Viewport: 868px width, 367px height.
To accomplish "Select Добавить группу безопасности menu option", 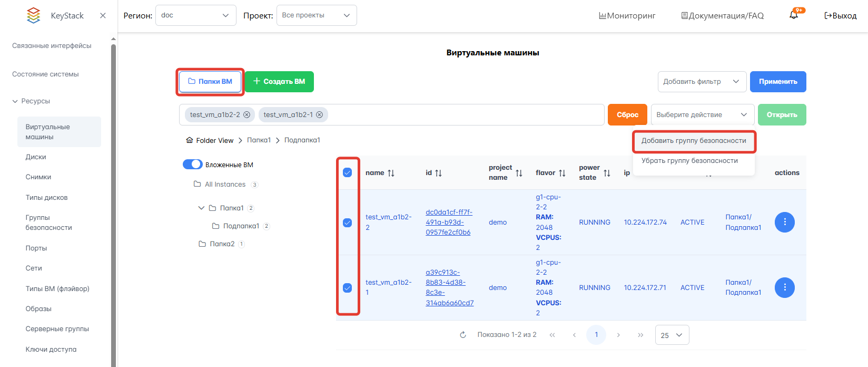I will point(693,141).
